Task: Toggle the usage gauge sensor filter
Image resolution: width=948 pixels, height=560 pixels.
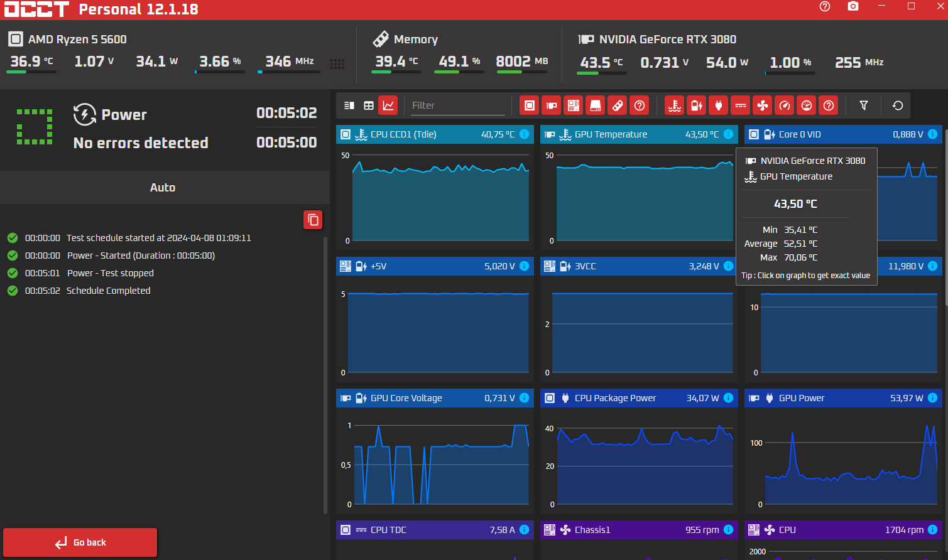Action: [807, 105]
